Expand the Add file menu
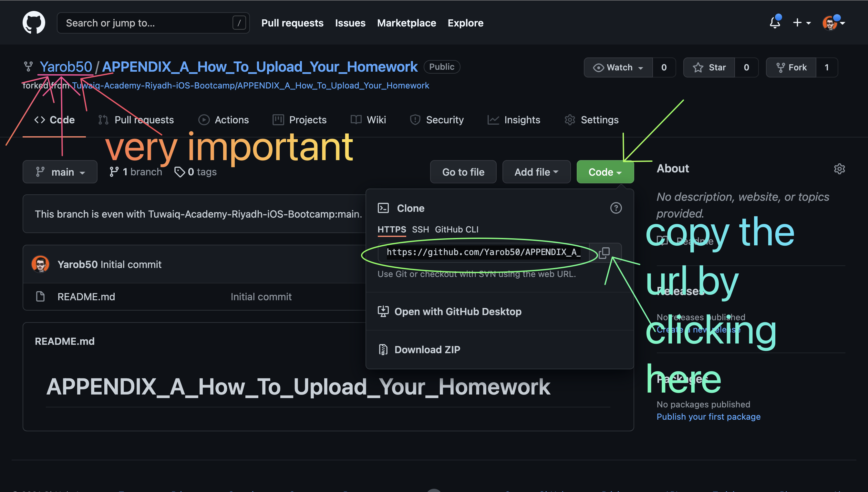Image resolution: width=868 pixels, height=492 pixels. [x=536, y=172]
